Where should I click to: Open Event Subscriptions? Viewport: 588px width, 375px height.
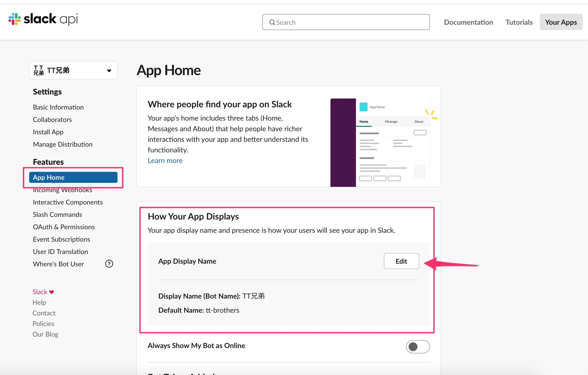click(62, 239)
